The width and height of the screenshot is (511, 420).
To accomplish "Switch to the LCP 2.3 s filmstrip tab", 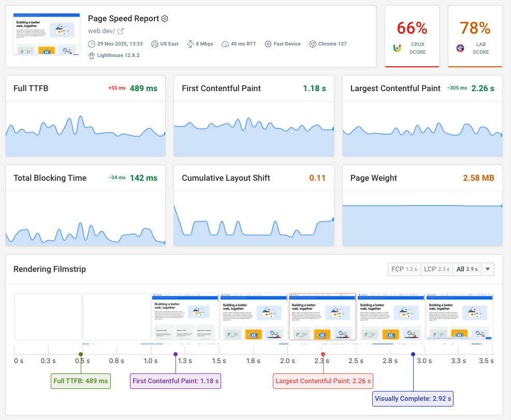I will click(x=436, y=269).
